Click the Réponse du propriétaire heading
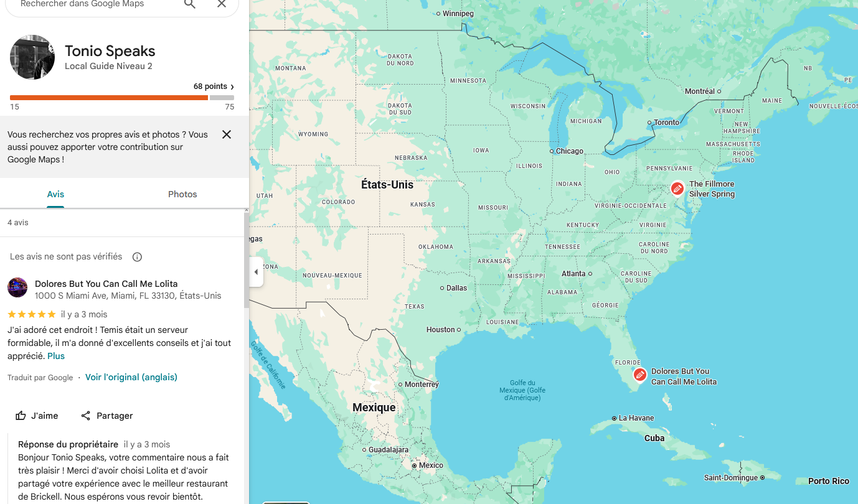This screenshot has width=858, height=504. coord(68,444)
